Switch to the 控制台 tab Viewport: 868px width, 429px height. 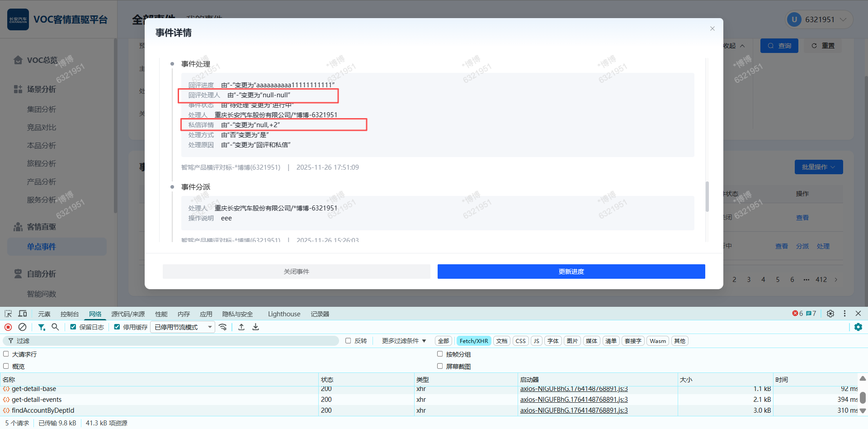[x=70, y=314]
